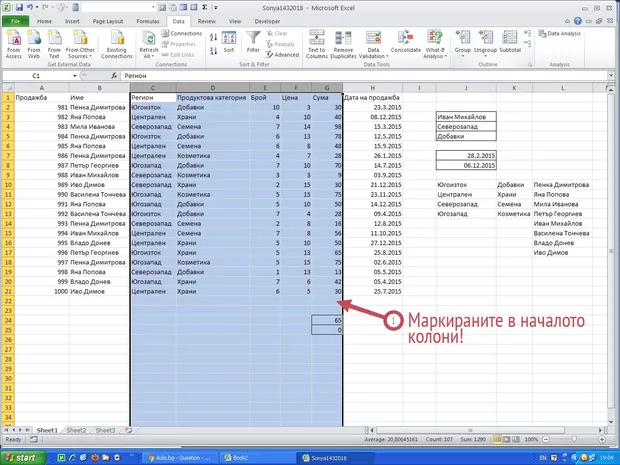Image resolution: width=620 pixels, height=465 pixels.
Task: Open the From Other Sources dropdown
Action: (81, 56)
